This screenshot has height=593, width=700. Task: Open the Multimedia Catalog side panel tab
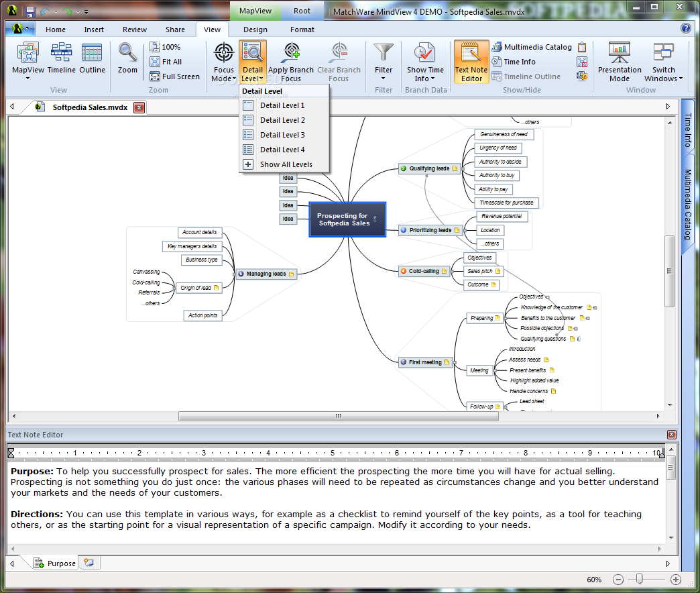(x=688, y=205)
